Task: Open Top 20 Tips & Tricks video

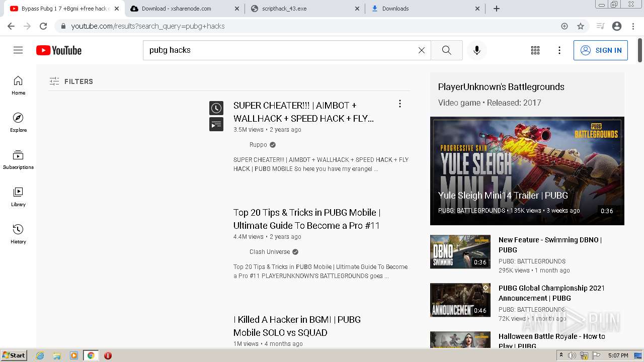Action: click(x=307, y=219)
